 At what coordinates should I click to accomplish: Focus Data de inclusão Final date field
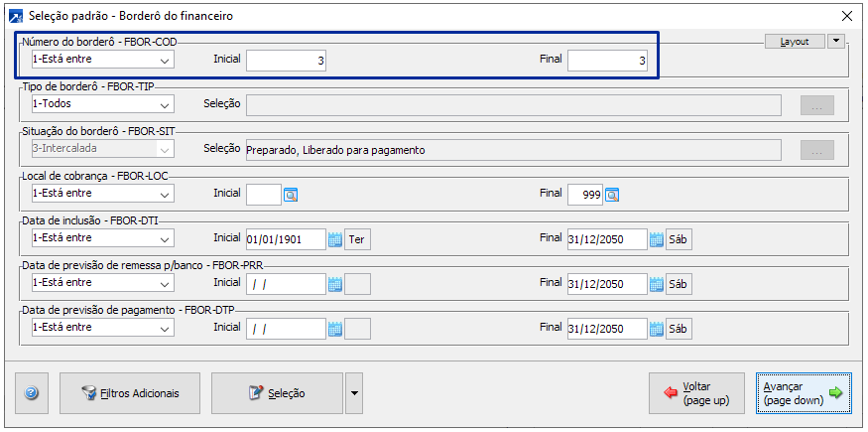coord(607,239)
